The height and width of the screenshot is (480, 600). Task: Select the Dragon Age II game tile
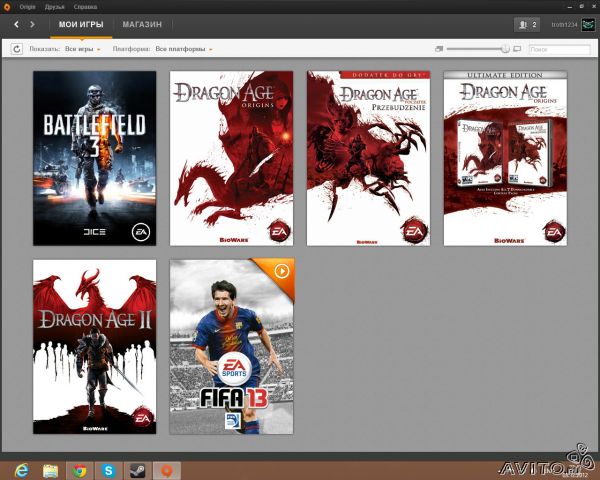coord(95,347)
